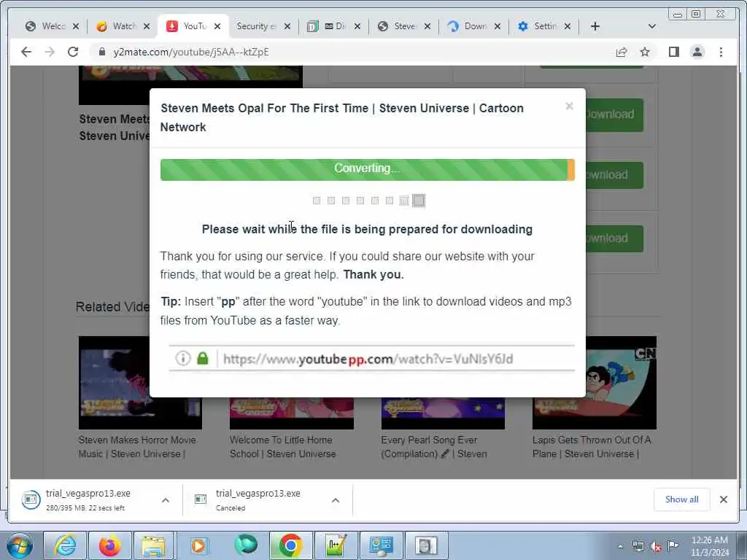Click the muted volume tray icon
This screenshot has width=747, height=560.
coord(656,547)
